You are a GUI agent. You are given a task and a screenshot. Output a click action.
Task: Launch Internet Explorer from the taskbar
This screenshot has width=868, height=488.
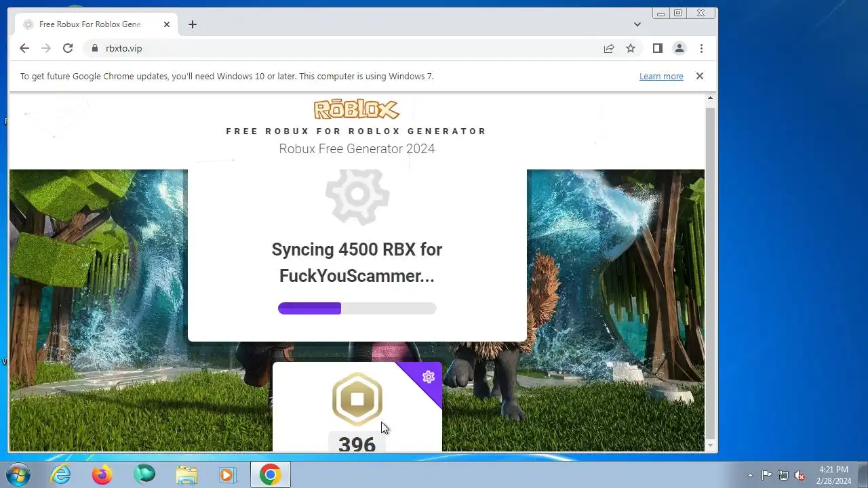pyautogui.click(x=61, y=475)
